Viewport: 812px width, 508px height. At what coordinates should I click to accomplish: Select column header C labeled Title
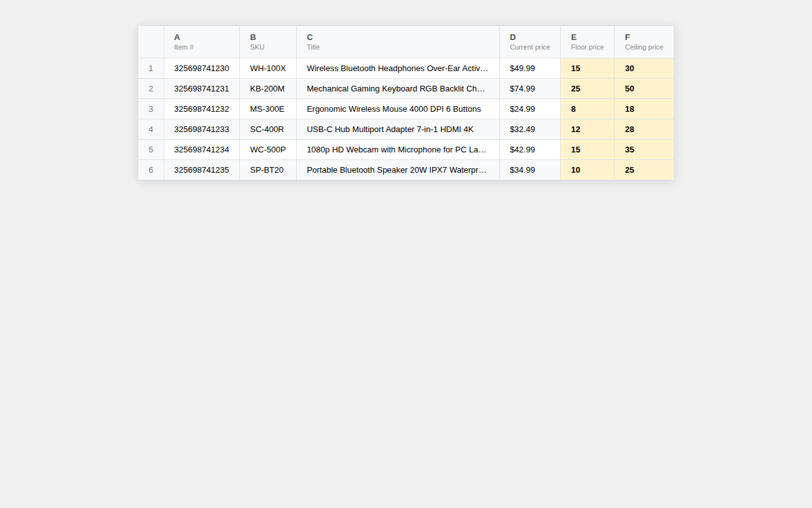point(398,42)
